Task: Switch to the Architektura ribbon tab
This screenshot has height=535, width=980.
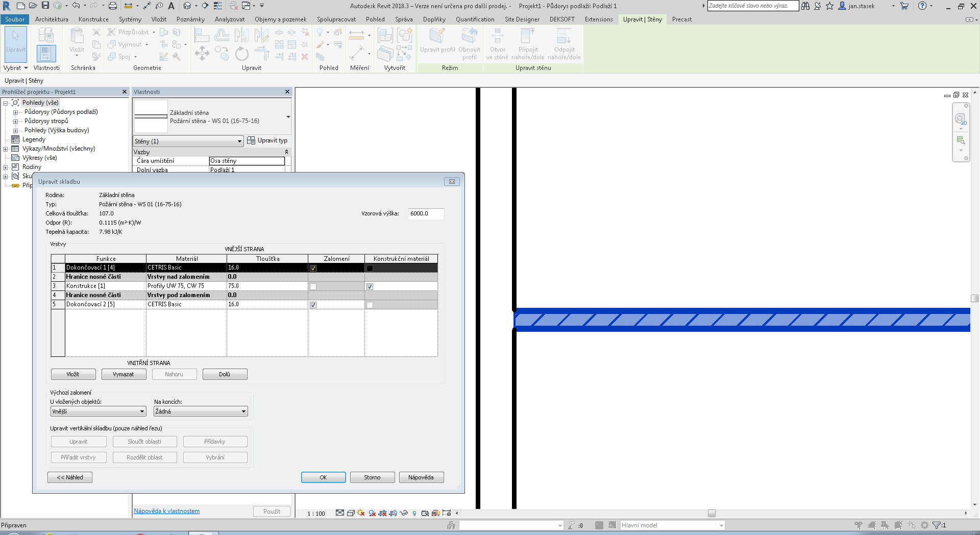Action: pyautogui.click(x=52, y=19)
